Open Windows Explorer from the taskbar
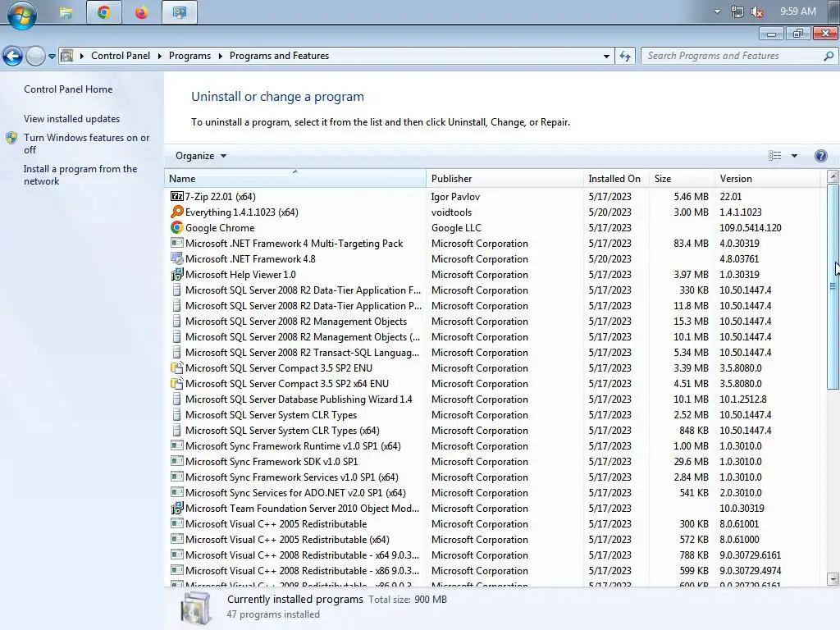The image size is (840, 630). [66, 12]
